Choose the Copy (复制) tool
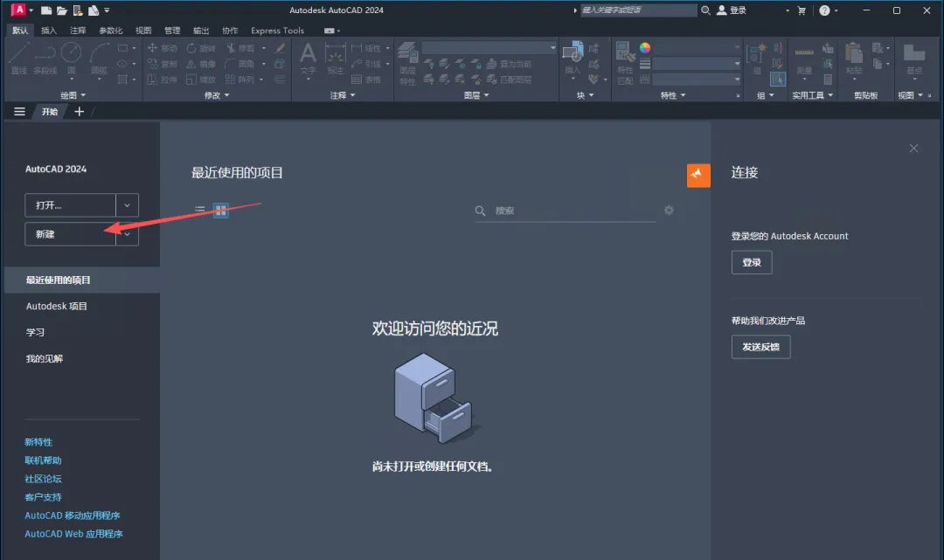This screenshot has width=944, height=560. [x=163, y=64]
